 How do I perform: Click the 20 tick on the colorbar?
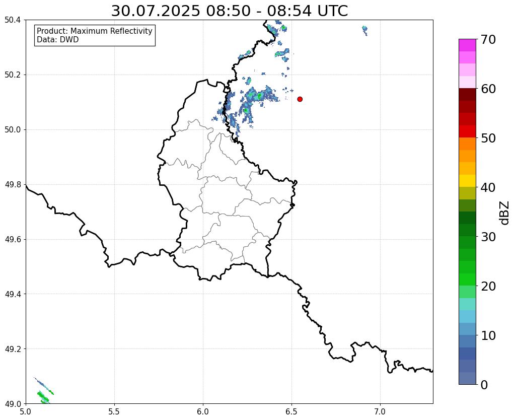[488, 286]
